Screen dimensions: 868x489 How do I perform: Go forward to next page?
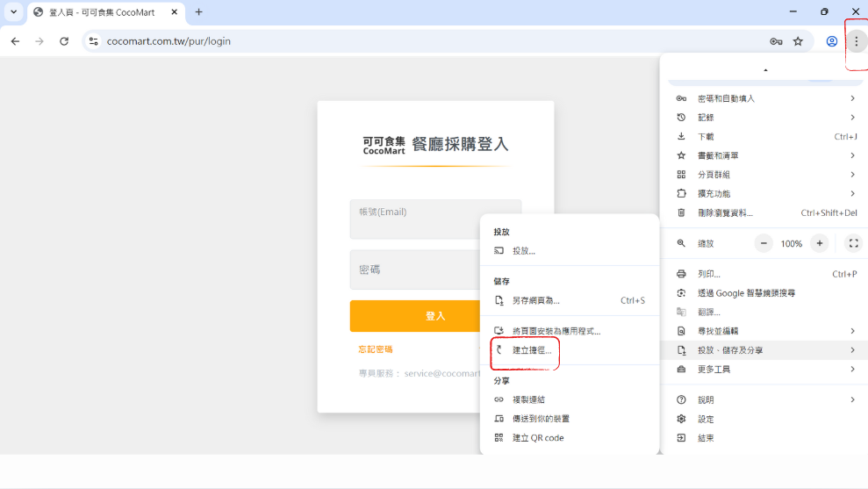pos(39,41)
